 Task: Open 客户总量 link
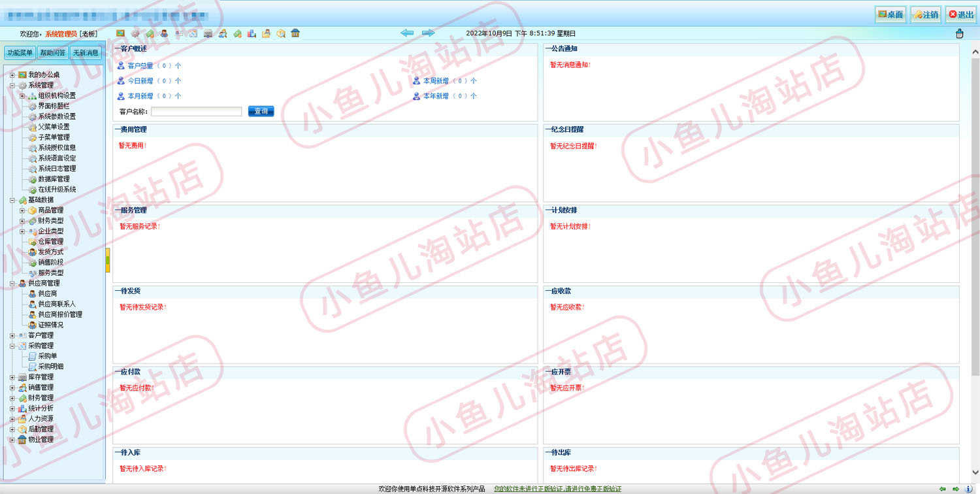point(140,65)
